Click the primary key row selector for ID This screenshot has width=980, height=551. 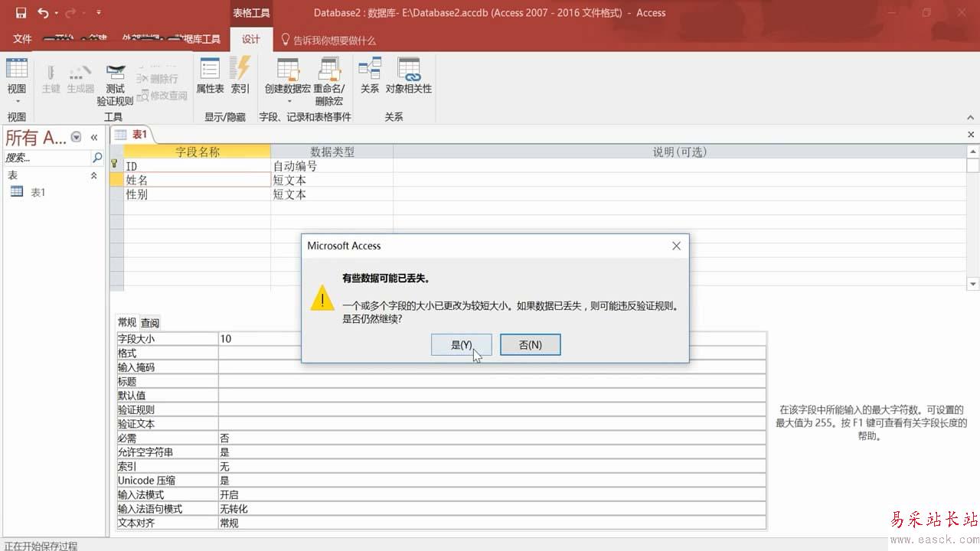116,166
